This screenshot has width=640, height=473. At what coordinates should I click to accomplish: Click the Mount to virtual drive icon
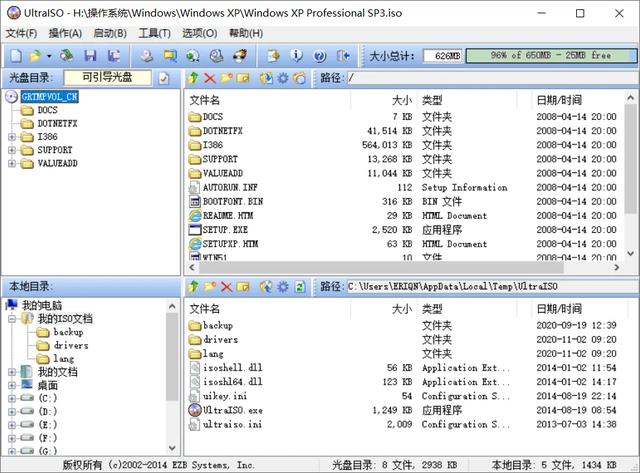click(216, 56)
